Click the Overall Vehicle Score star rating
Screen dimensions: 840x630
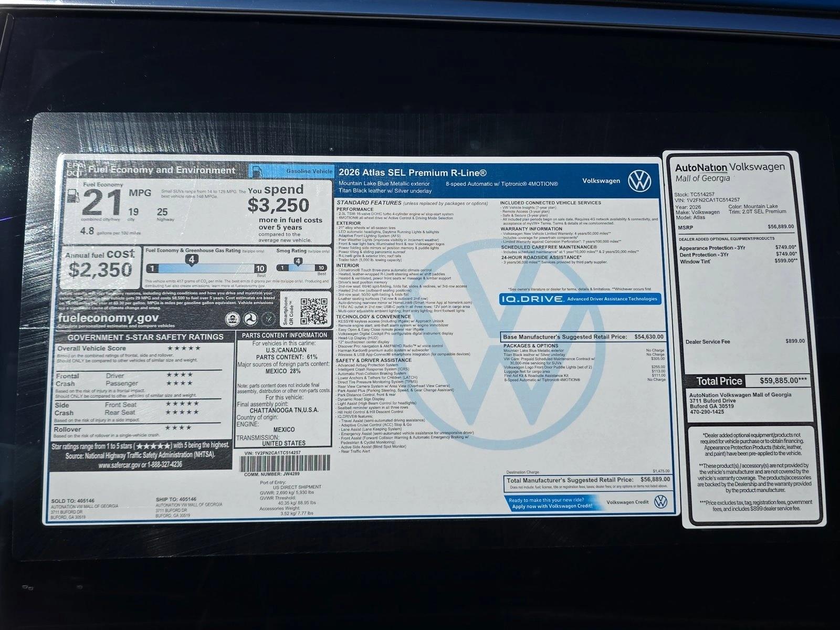pos(183,348)
